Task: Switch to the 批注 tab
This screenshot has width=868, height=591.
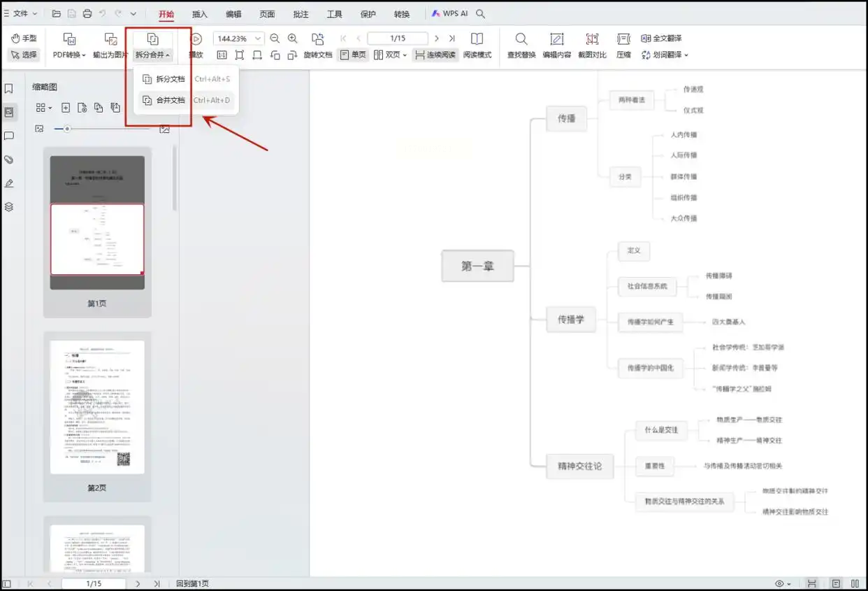Action: point(301,14)
